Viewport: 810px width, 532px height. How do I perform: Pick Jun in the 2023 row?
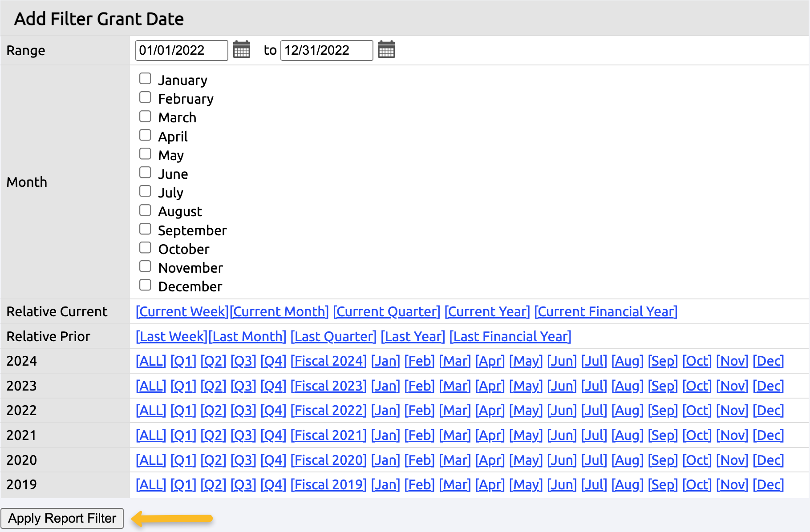562,386
